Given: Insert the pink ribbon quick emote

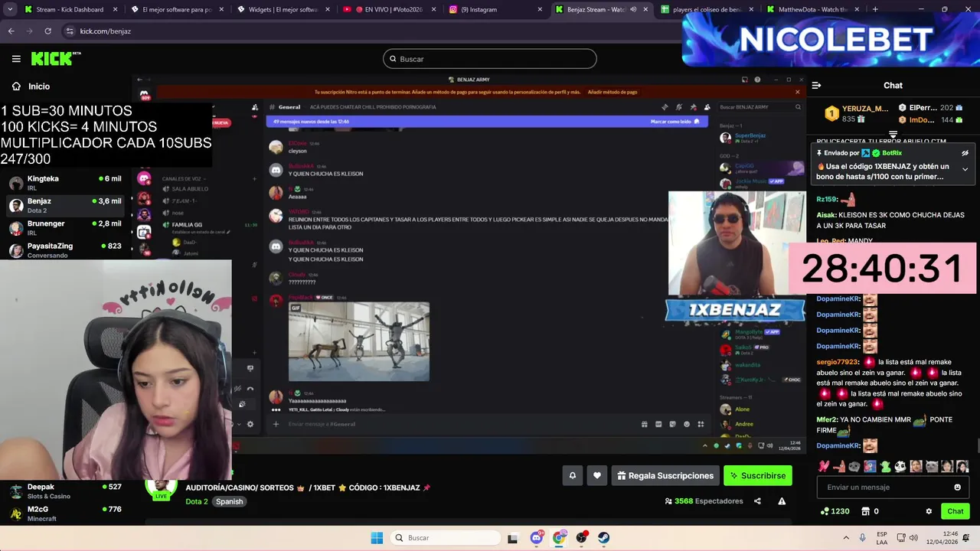Looking at the screenshot, I should point(824,466).
